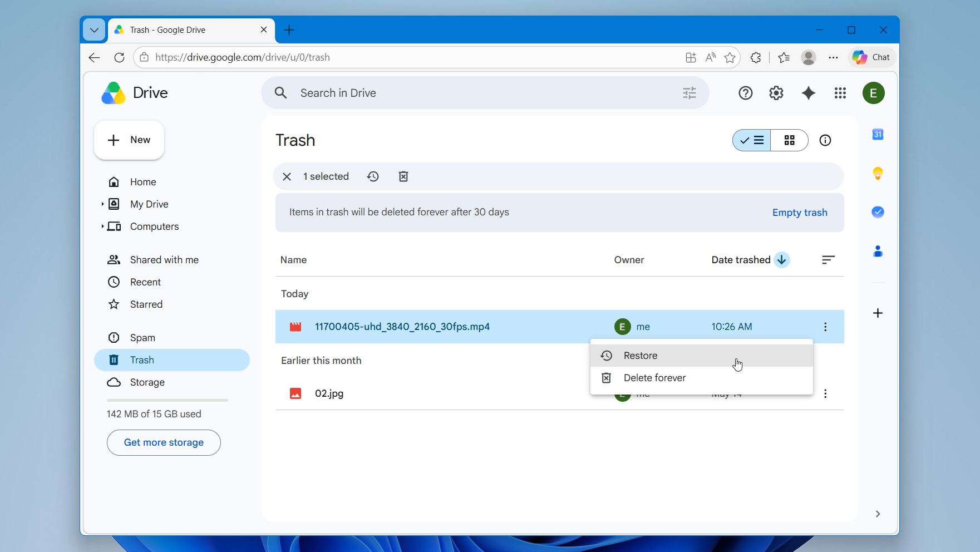Open Shared with me

[x=172, y=260]
